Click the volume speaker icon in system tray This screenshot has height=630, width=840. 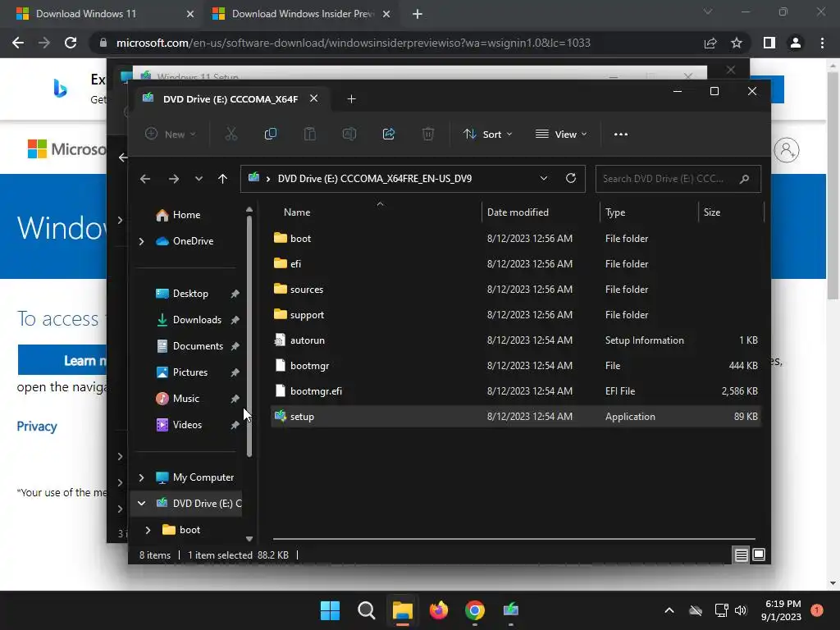click(741, 610)
